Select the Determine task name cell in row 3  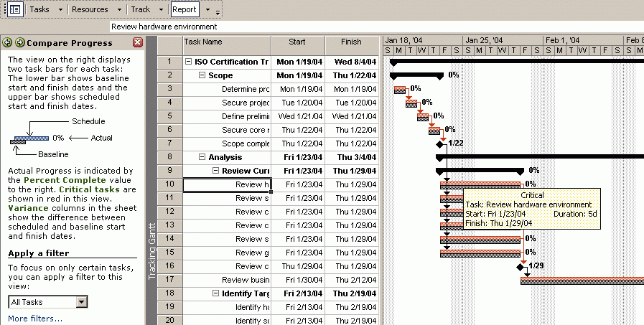coord(227,89)
